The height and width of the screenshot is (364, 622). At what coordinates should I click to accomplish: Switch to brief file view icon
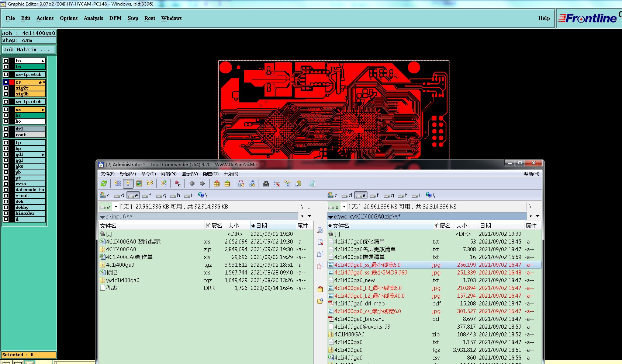[x=118, y=183]
